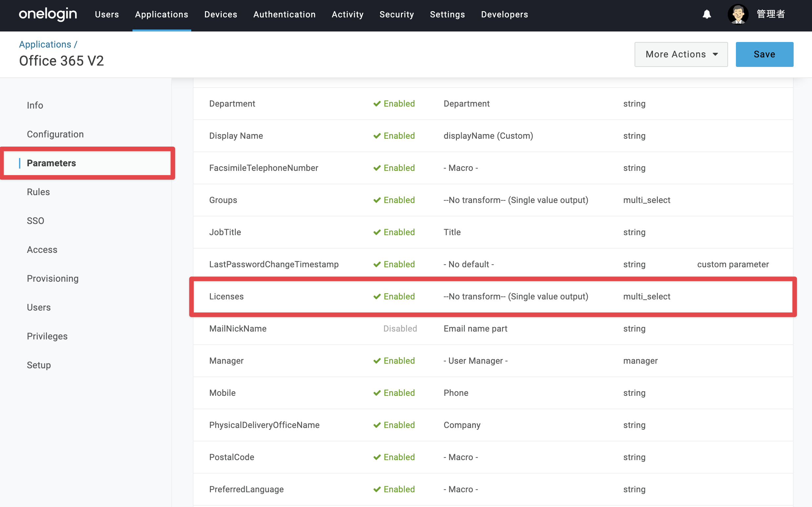This screenshot has width=812, height=507.
Task: Switch to the Users sidebar tab
Action: click(39, 307)
